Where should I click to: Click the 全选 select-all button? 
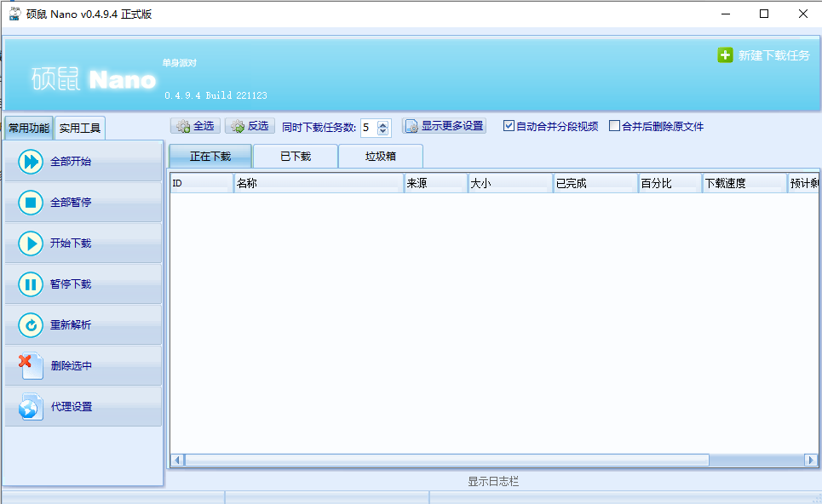(196, 126)
